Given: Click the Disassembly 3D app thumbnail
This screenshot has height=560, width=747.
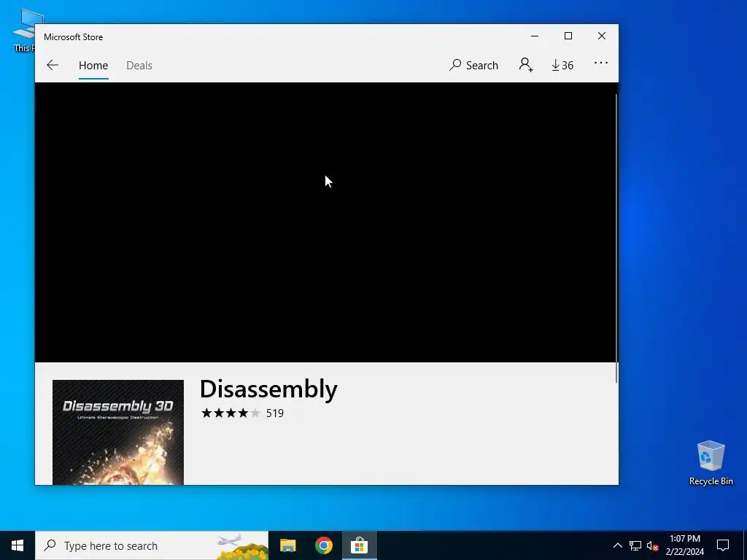Looking at the screenshot, I should pyautogui.click(x=118, y=432).
